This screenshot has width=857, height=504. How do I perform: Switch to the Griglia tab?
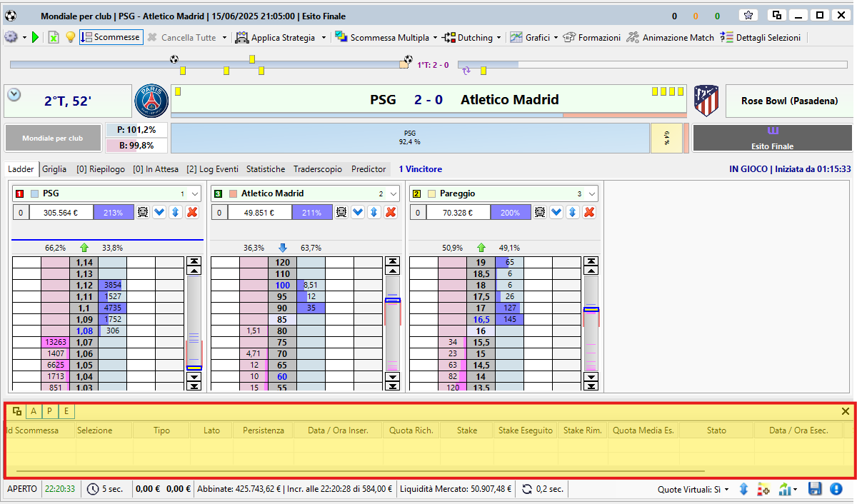point(54,169)
